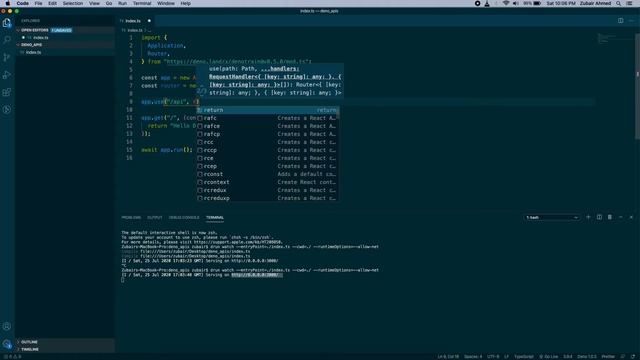This screenshot has width=640, height=360.
Task: Click the Wi-Fi icon in menu bar
Action: coord(506,3)
